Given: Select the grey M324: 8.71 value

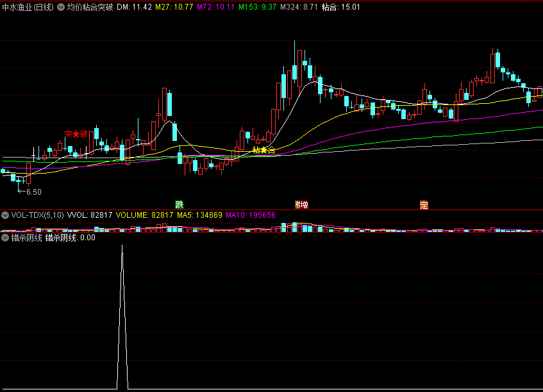Looking at the screenshot, I should pos(299,7).
